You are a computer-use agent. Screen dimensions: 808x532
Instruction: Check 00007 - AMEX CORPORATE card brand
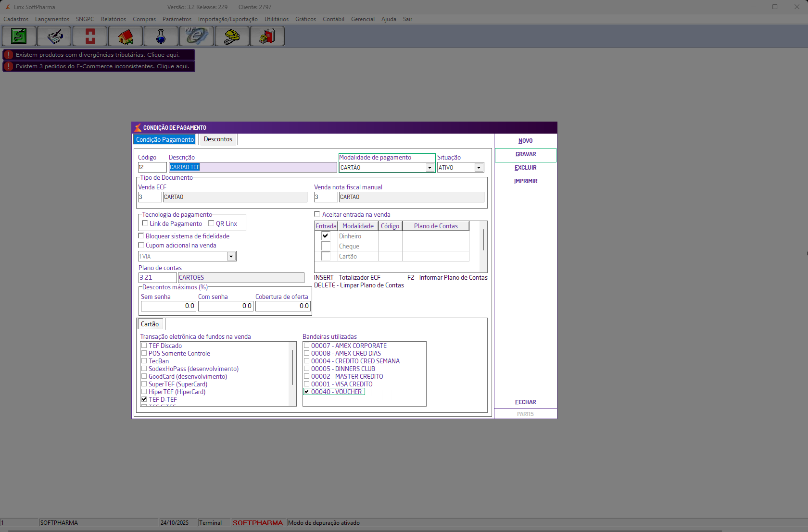306,346
